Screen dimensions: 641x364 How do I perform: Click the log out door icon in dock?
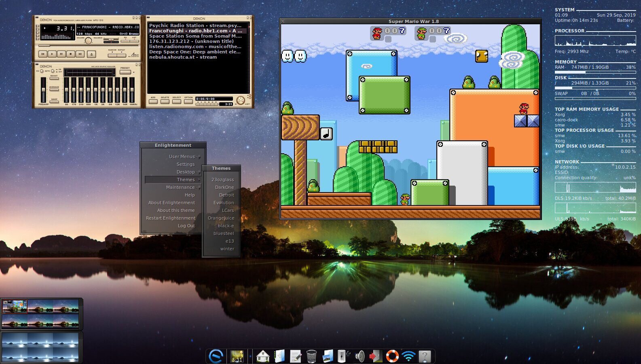tap(376, 356)
